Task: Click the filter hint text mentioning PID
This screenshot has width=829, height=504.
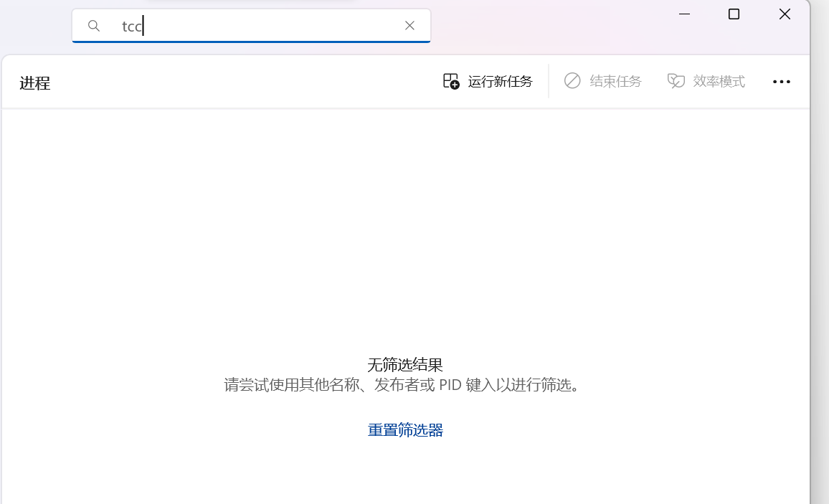Action: pyautogui.click(x=404, y=384)
